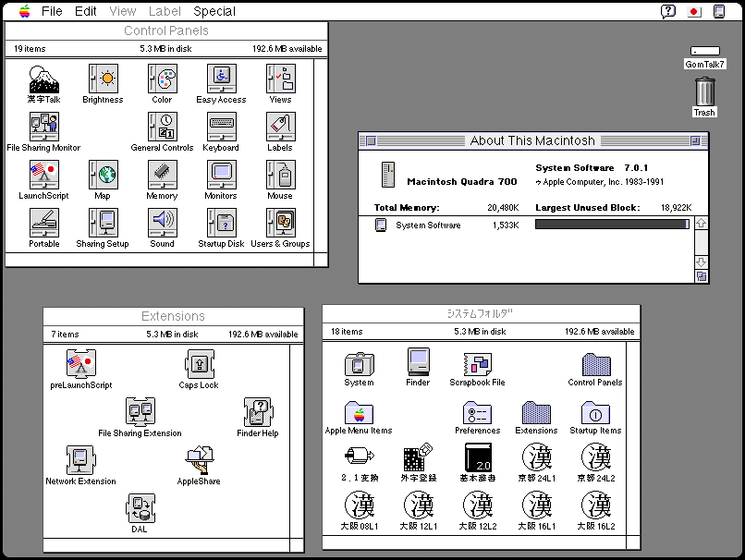Zoom the About This Macintosh window

click(695, 141)
